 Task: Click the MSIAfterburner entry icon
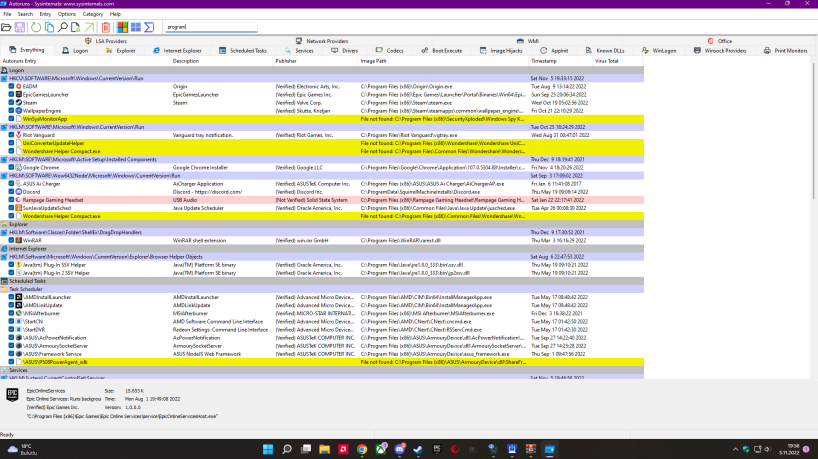pos(19,313)
